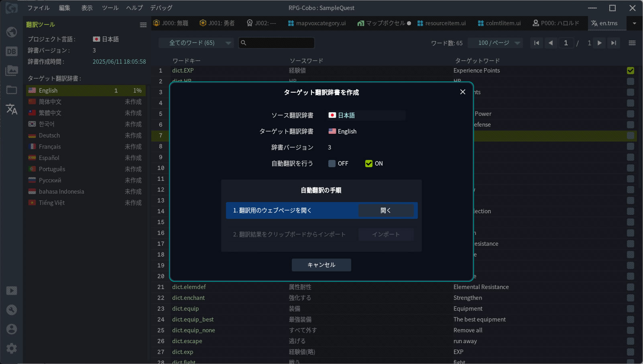Open the globe icon in left sidebar

click(12, 32)
